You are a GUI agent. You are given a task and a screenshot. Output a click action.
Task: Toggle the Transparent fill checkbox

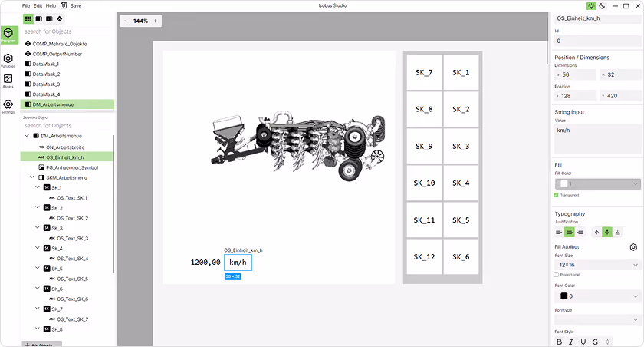pyautogui.click(x=556, y=195)
